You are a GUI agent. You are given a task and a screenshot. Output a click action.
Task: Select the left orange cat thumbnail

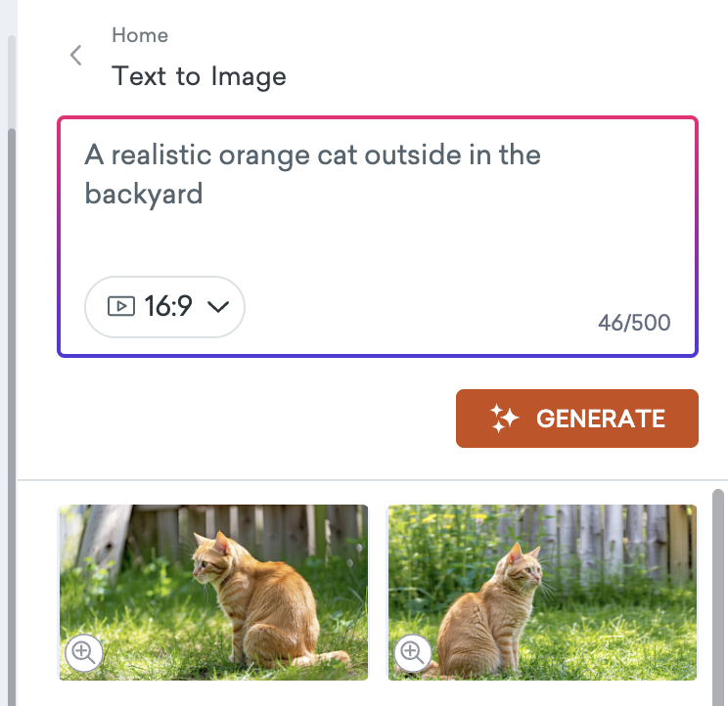(x=213, y=592)
